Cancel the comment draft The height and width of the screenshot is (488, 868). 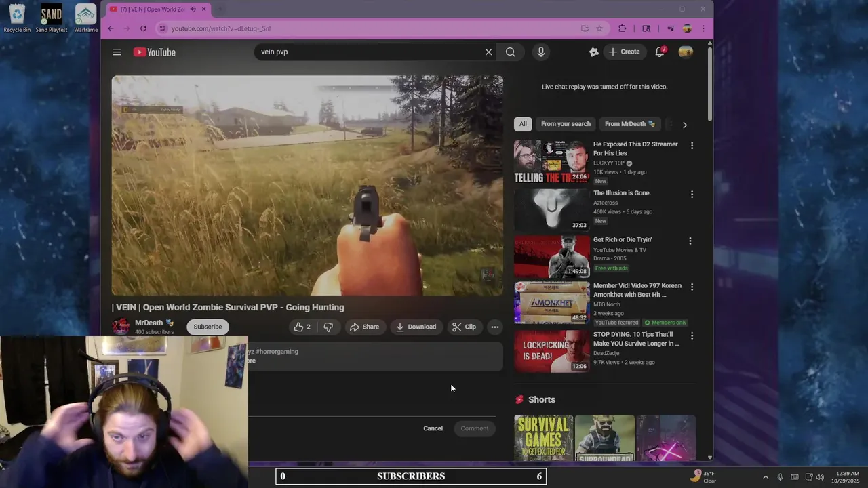point(433,428)
